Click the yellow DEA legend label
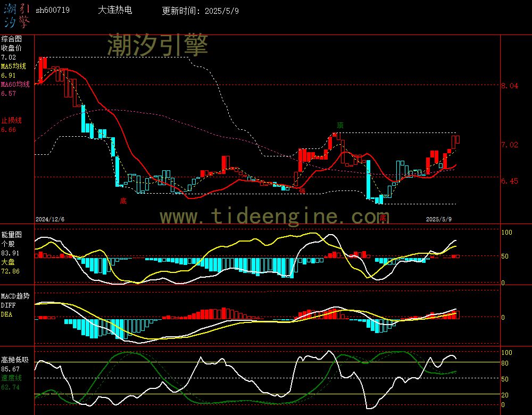The height and width of the screenshot is (415, 532). click(x=6, y=314)
